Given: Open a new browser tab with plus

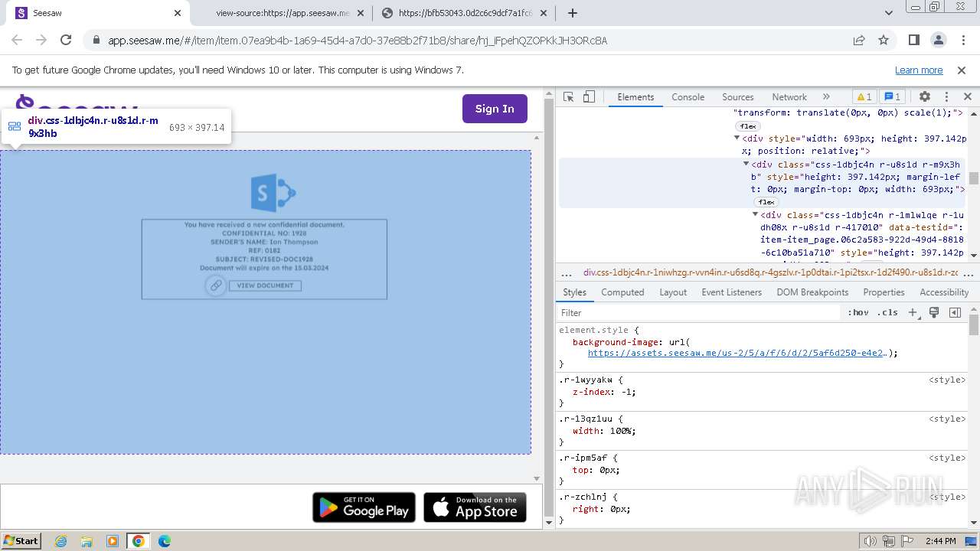Looking at the screenshot, I should pos(573,13).
